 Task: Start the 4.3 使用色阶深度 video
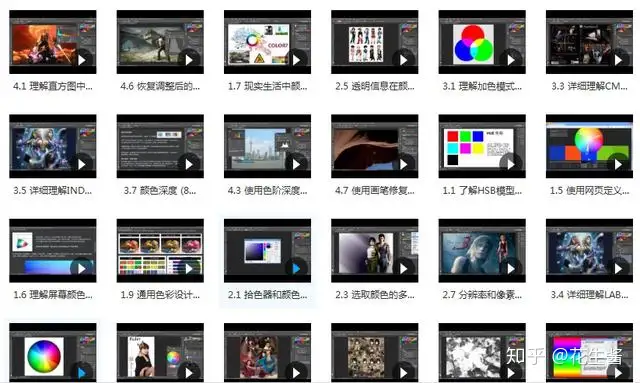coord(296,164)
